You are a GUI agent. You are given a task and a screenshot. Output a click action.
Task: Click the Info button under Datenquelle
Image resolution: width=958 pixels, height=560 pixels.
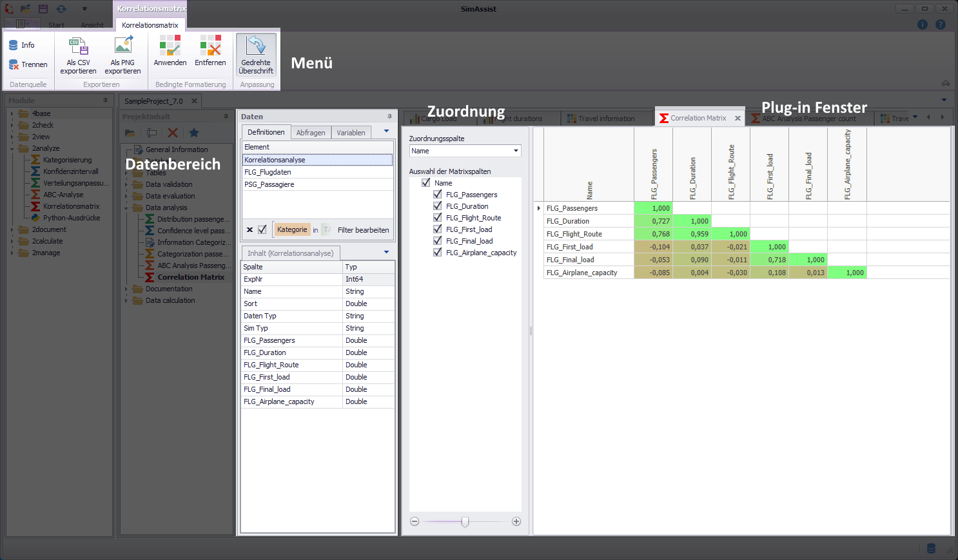click(23, 45)
